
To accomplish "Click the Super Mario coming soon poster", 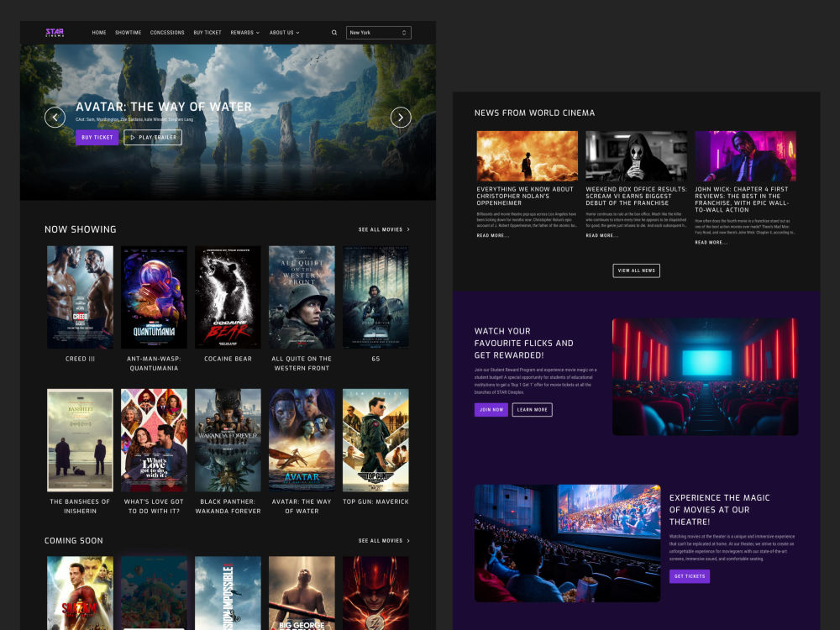I will point(155,593).
